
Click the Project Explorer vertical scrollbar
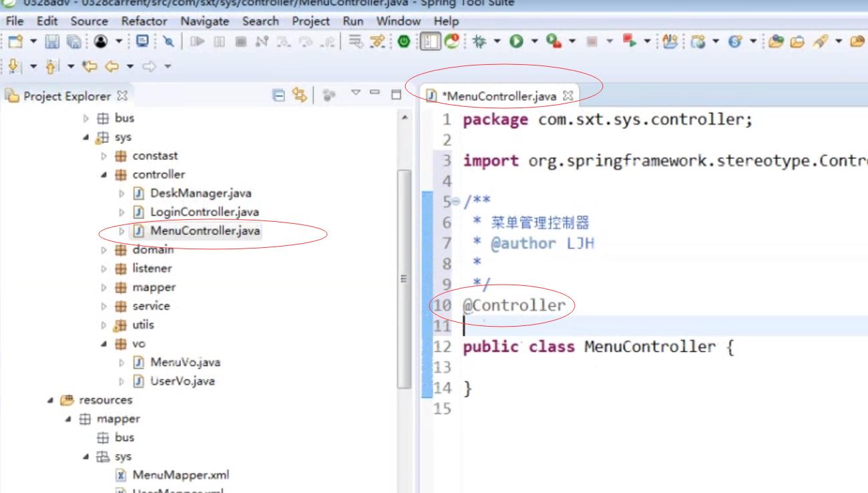[x=405, y=281]
